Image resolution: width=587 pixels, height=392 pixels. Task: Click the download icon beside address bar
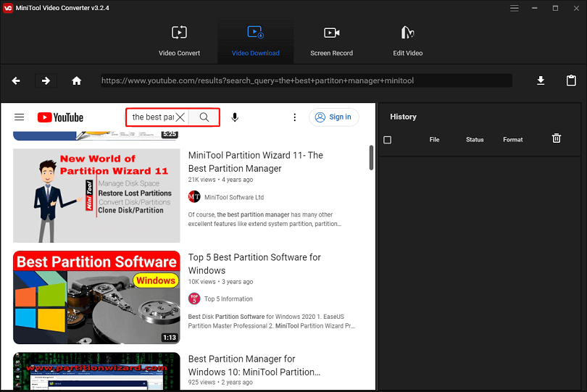click(x=541, y=80)
